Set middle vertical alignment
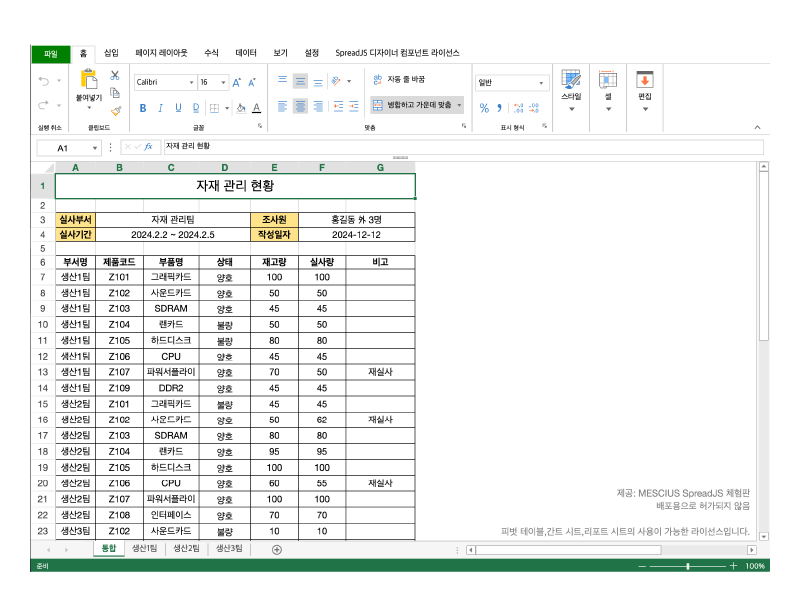 coord(300,81)
